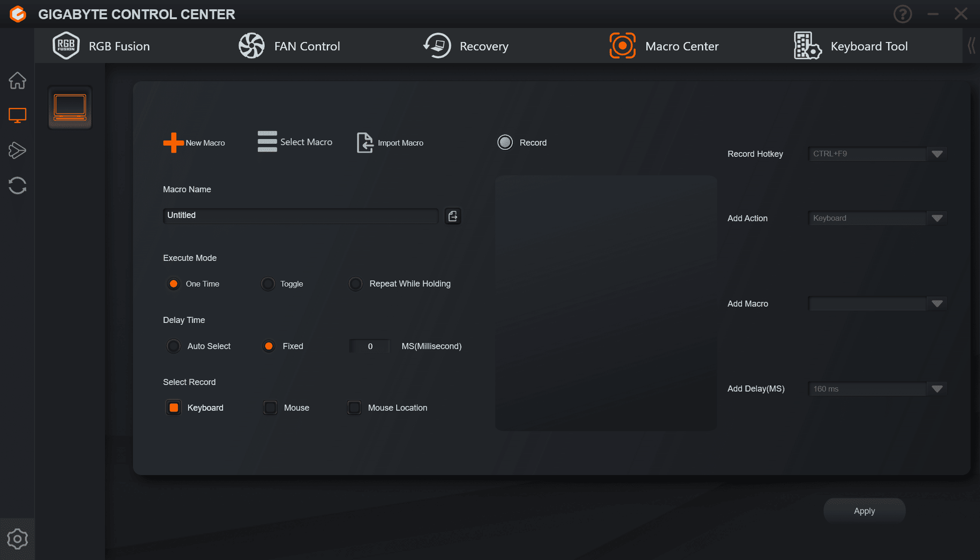The image size is (980, 560).
Task: Enable the Mouse record checkbox
Action: click(x=270, y=407)
